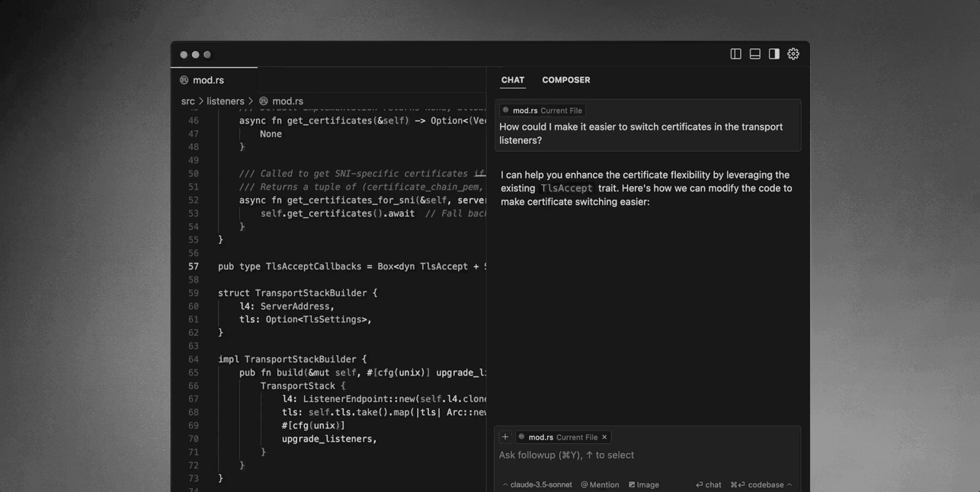The height and width of the screenshot is (492, 980).
Task: Click the @ Mention button
Action: point(600,484)
